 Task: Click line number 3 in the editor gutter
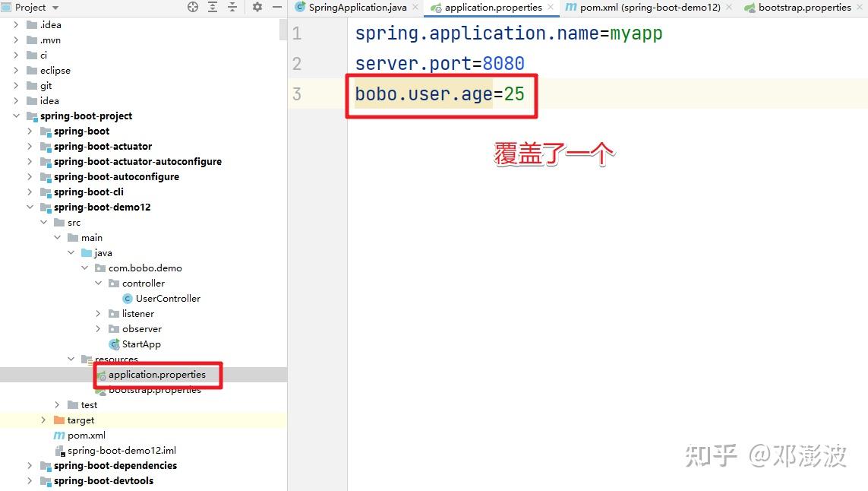(296, 93)
